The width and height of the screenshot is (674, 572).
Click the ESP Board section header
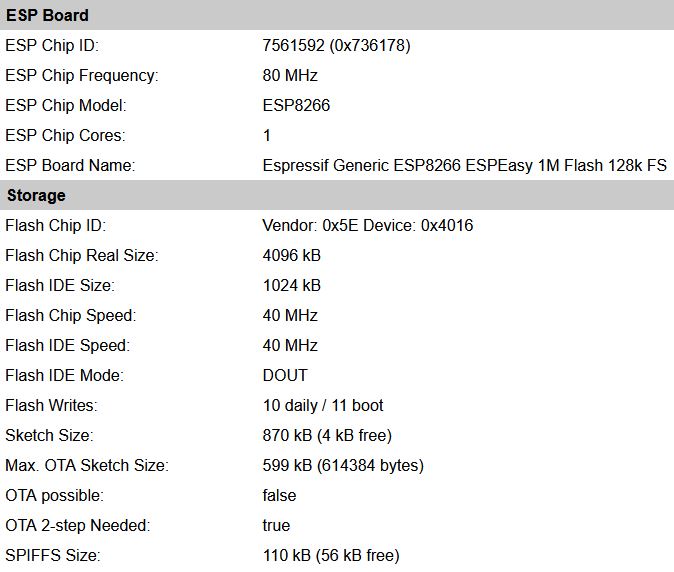(337, 15)
